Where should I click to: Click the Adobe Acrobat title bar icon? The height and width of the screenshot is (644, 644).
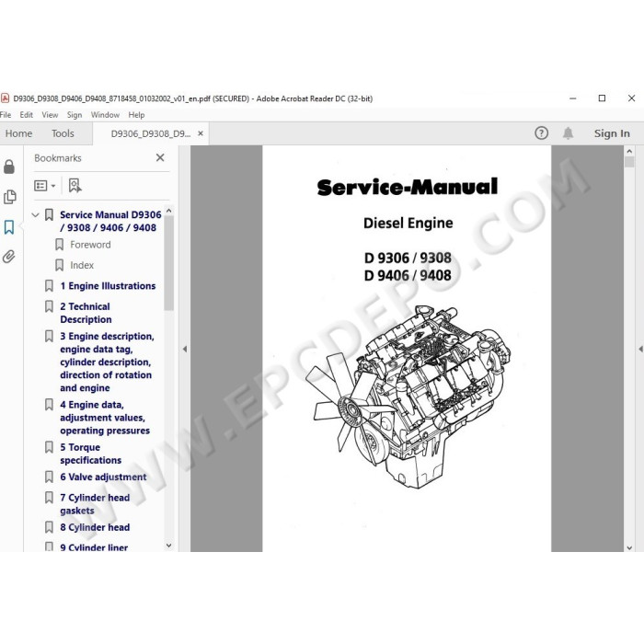pos(5,98)
